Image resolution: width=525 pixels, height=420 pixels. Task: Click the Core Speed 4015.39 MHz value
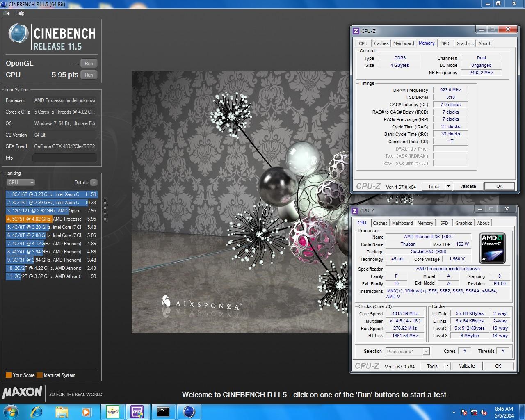point(405,313)
